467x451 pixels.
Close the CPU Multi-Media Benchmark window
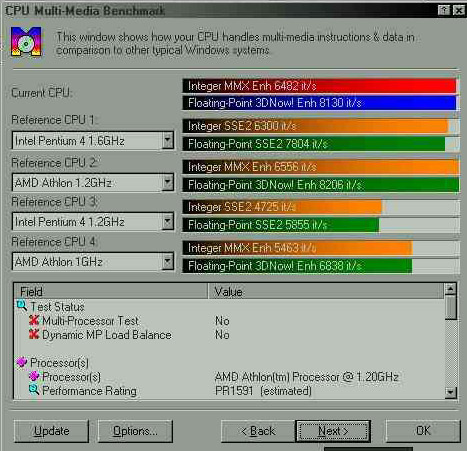(x=459, y=10)
